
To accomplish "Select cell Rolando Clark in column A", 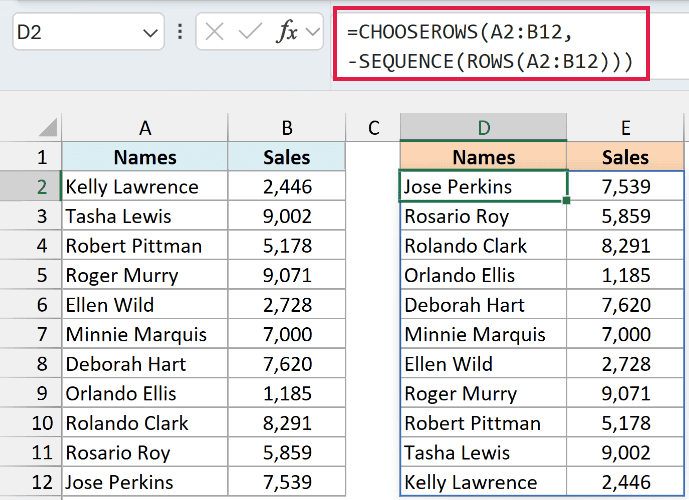I will (x=145, y=423).
